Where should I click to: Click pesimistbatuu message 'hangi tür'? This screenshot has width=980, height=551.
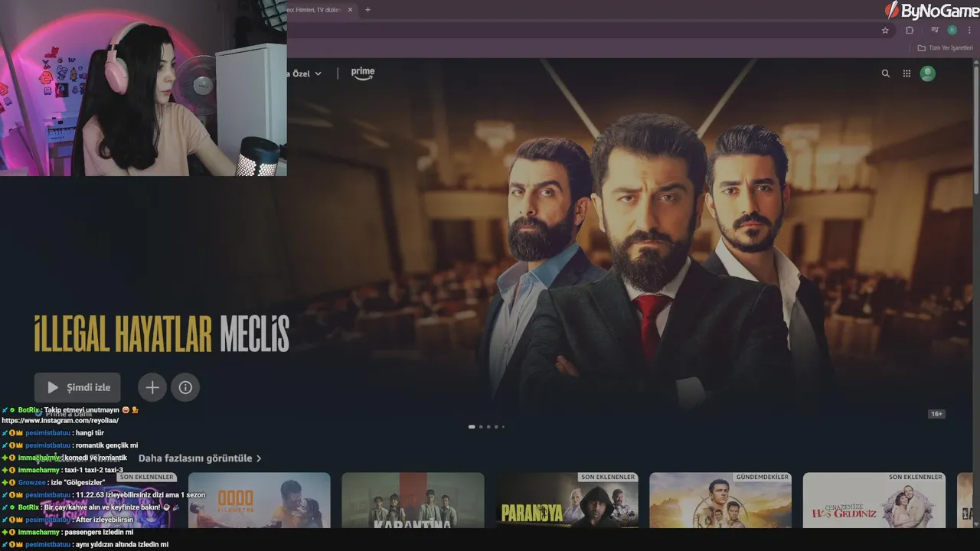point(52,433)
